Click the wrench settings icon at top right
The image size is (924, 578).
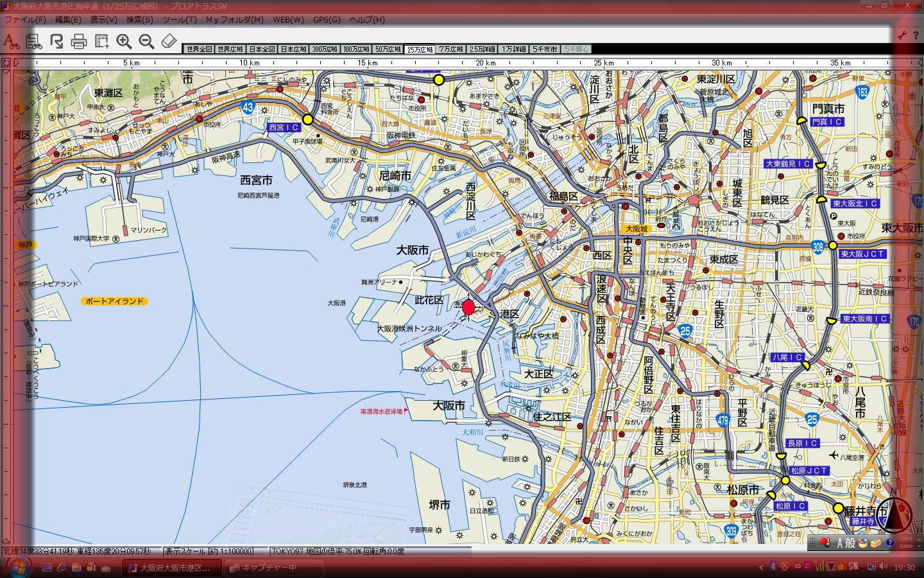[902, 36]
